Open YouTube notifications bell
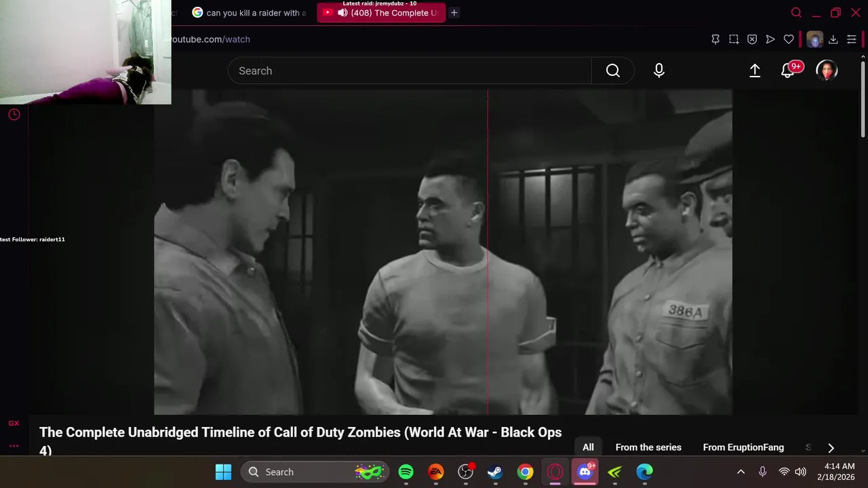The image size is (868, 488). point(788,70)
